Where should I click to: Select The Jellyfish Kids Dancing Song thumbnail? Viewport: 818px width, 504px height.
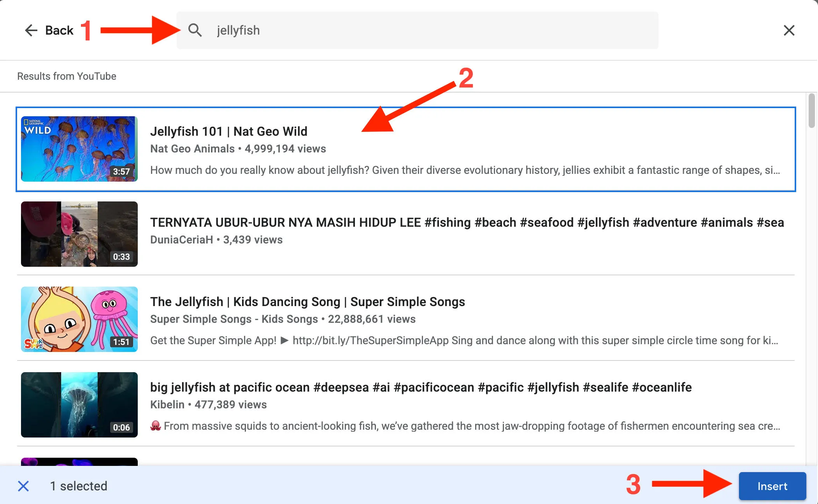[x=79, y=319]
